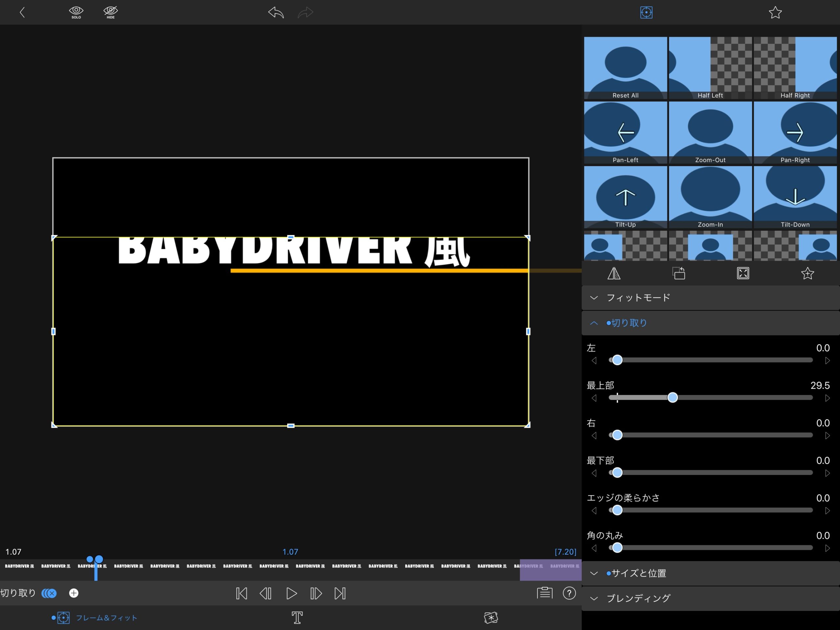
Task: Decrease 角の丸み with left arrow
Action: point(594,548)
